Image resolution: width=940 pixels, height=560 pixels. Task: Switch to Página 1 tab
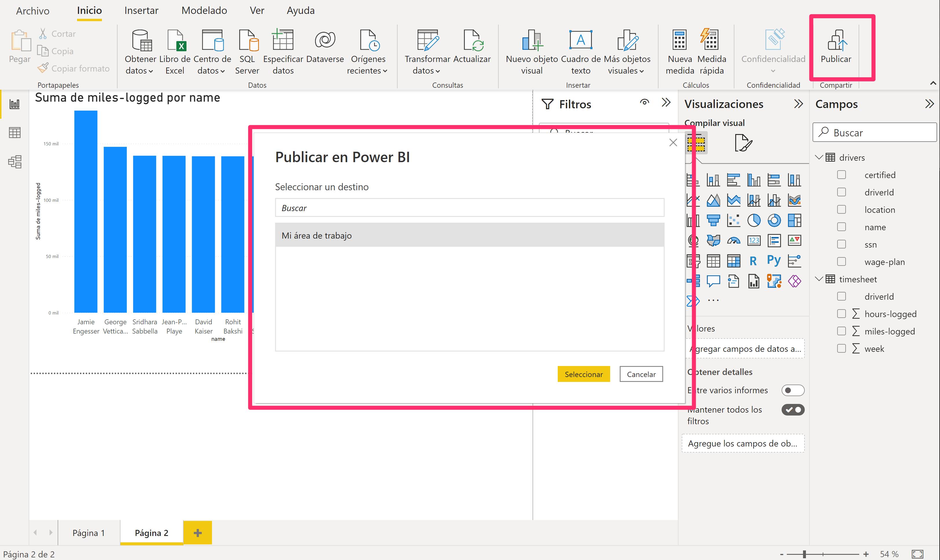pyautogui.click(x=89, y=532)
